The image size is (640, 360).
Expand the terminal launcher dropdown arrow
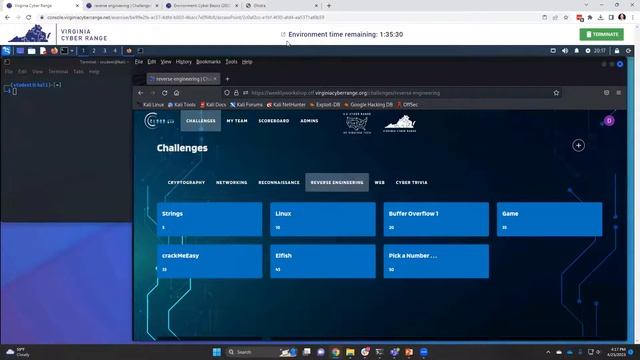click(x=72, y=51)
